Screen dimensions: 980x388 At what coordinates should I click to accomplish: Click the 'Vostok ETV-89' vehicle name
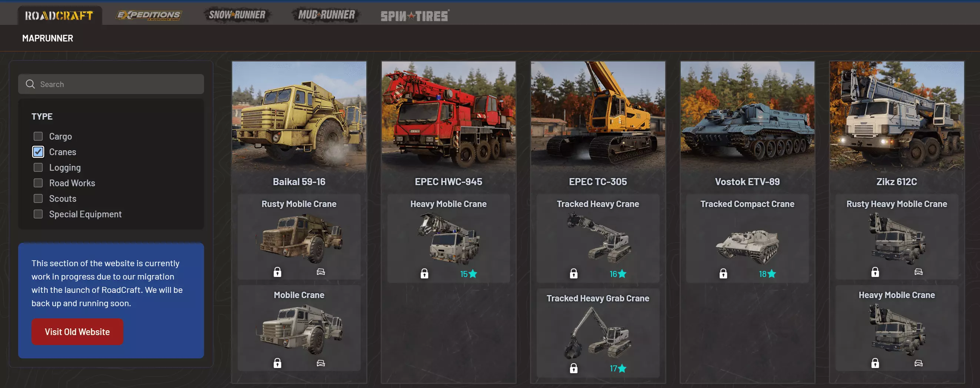[x=747, y=182]
